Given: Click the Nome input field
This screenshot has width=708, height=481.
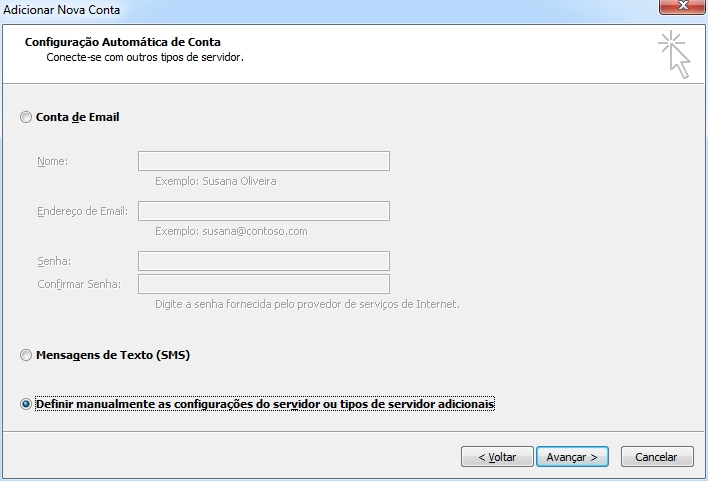Looking at the screenshot, I should 263,161.
